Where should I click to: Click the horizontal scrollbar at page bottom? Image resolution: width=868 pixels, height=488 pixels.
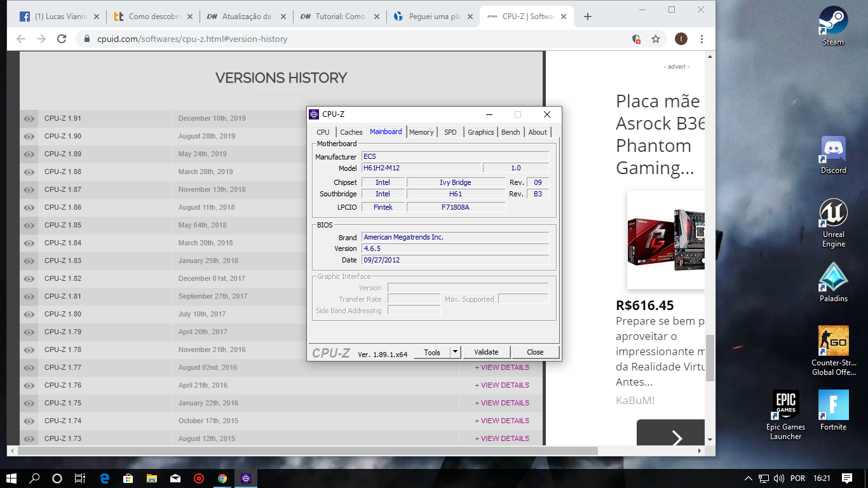point(308,451)
